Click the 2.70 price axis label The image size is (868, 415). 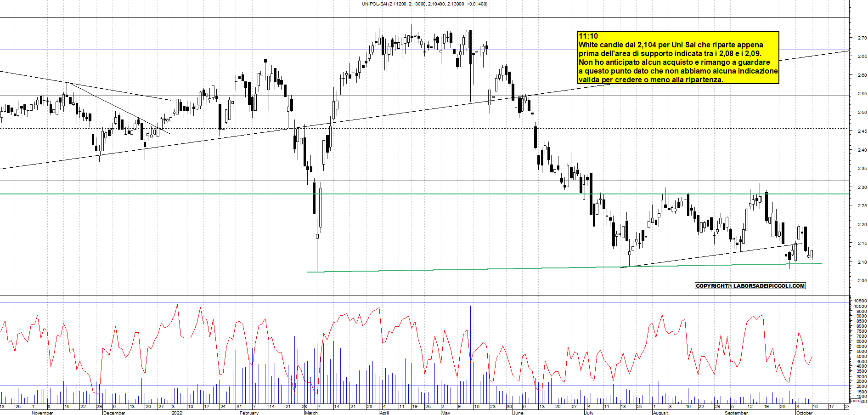(x=862, y=38)
